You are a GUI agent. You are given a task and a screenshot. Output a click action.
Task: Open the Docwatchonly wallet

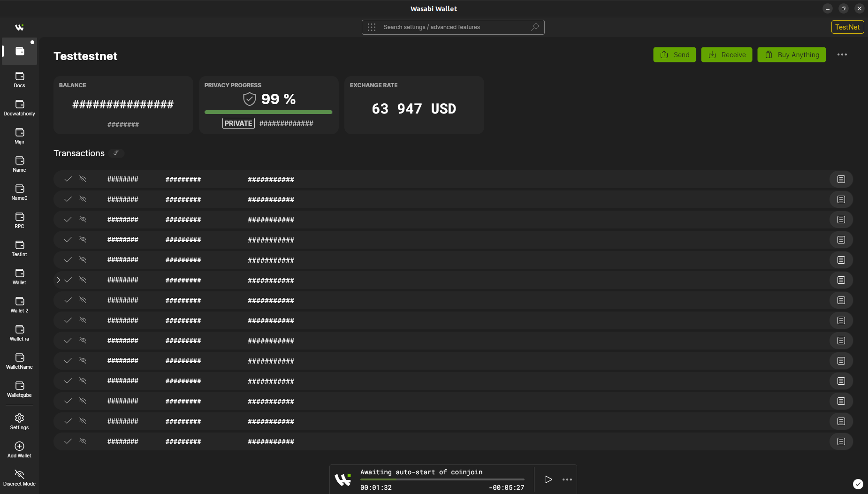(19, 107)
